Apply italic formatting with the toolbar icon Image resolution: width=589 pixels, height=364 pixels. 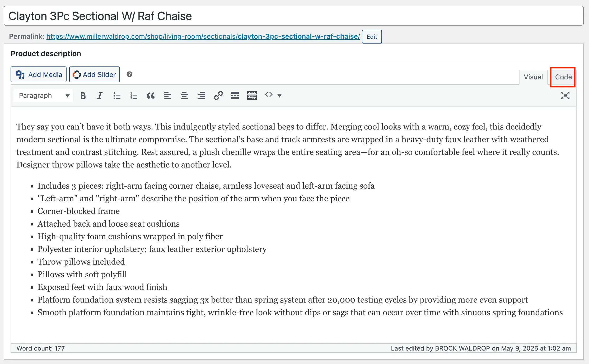point(100,95)
